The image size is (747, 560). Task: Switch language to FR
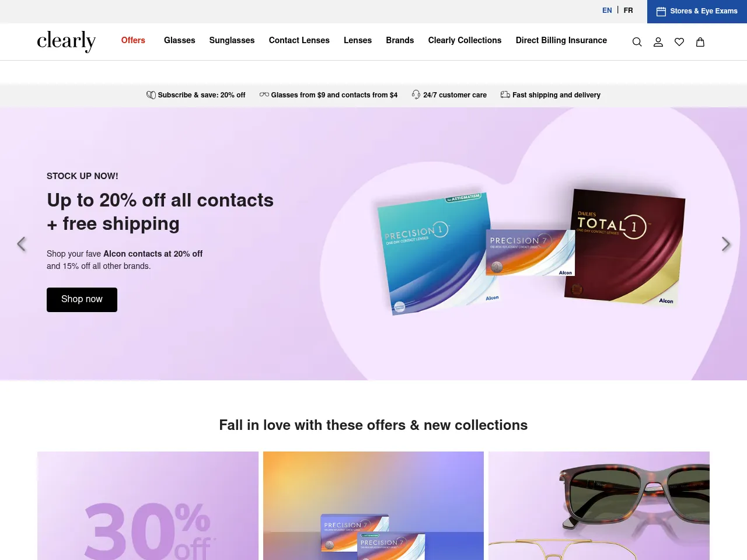click(628, 10)
